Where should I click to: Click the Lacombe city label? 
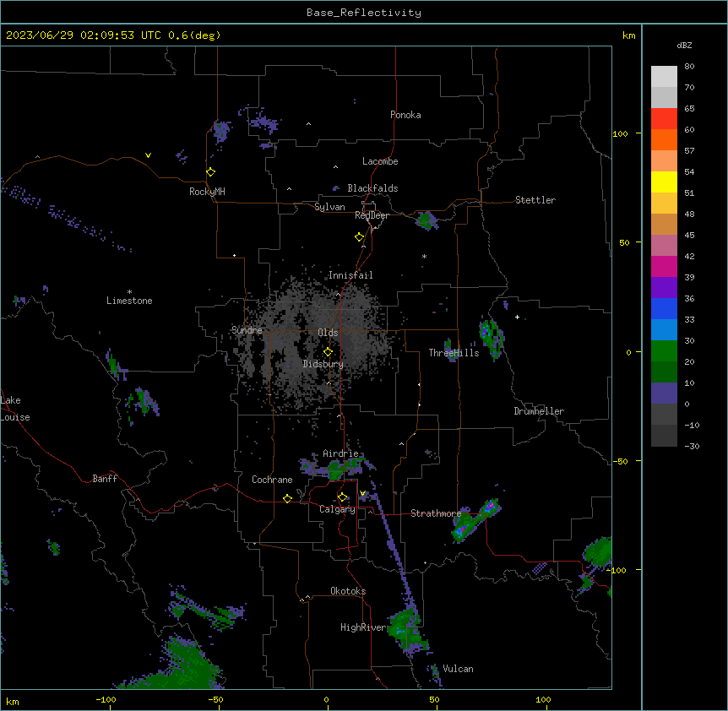pyautogui.click(x=380, y=161)
